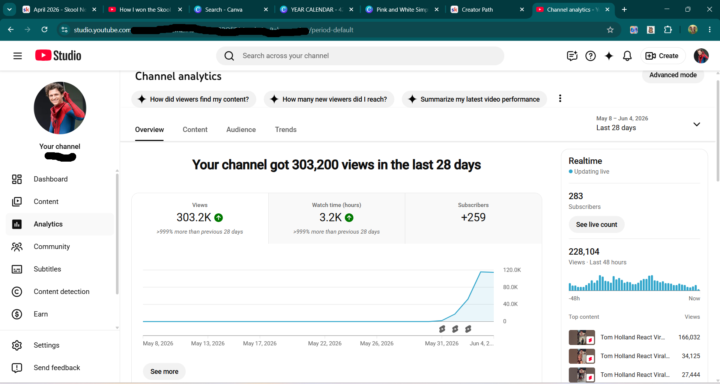720x384 pixels.
Task: Click the See live count button
Action: tap(596, 225)
